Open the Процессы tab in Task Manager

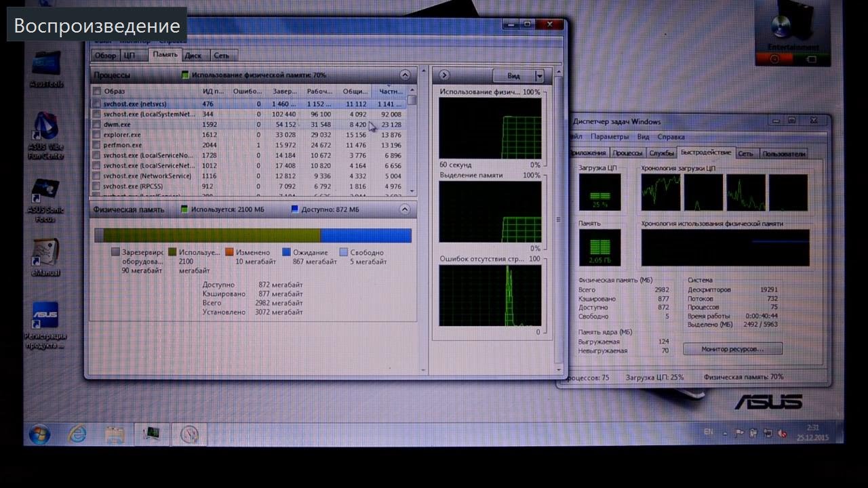[x=627, y=153]
